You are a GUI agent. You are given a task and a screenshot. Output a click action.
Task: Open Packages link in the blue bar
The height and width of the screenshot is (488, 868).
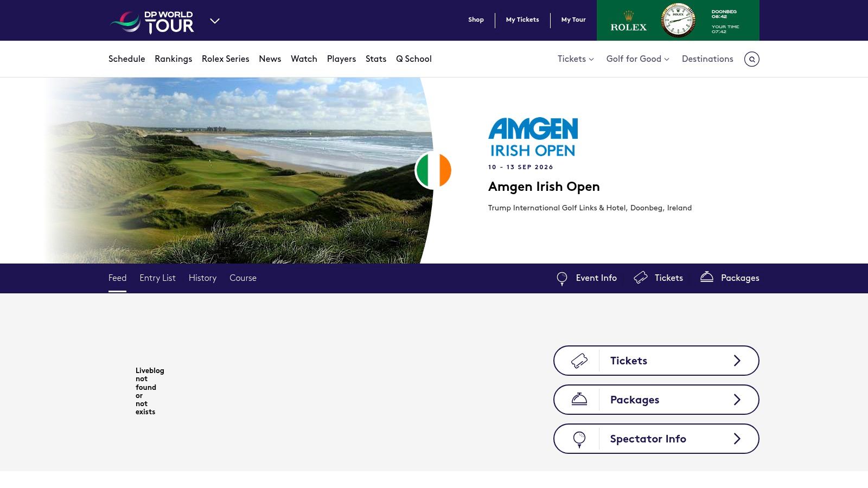point(740,278)
